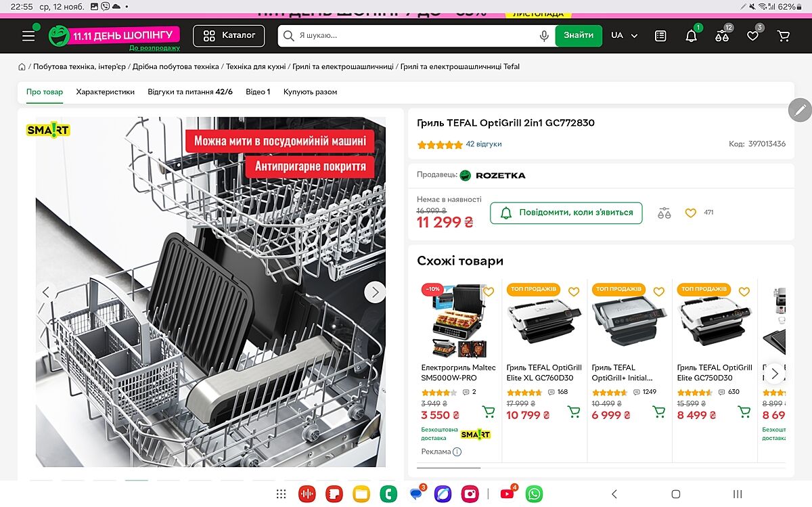
Task: Open the orders list icon
Action: (x=660, y=36)
